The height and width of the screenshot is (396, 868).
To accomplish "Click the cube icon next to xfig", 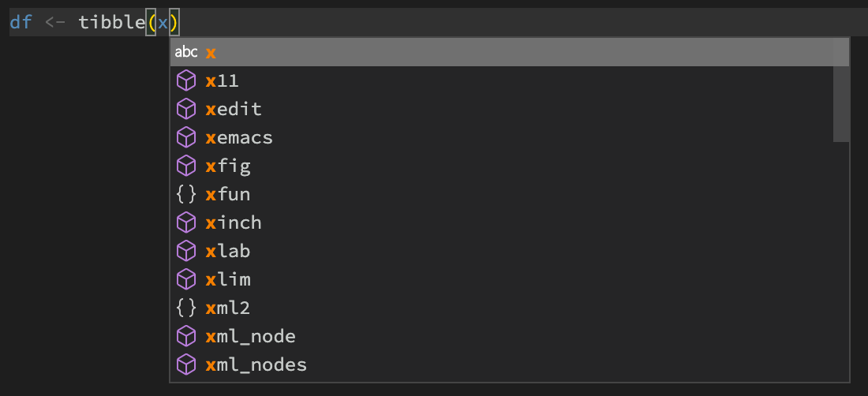I will 185,166.
